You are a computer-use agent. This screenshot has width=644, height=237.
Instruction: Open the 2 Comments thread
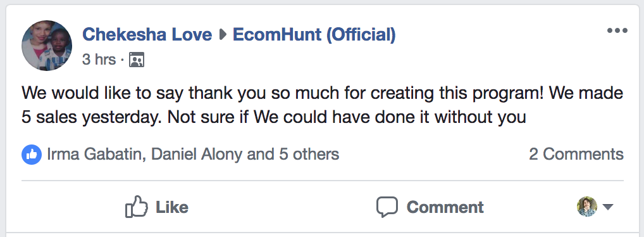(x=576, y=154)
